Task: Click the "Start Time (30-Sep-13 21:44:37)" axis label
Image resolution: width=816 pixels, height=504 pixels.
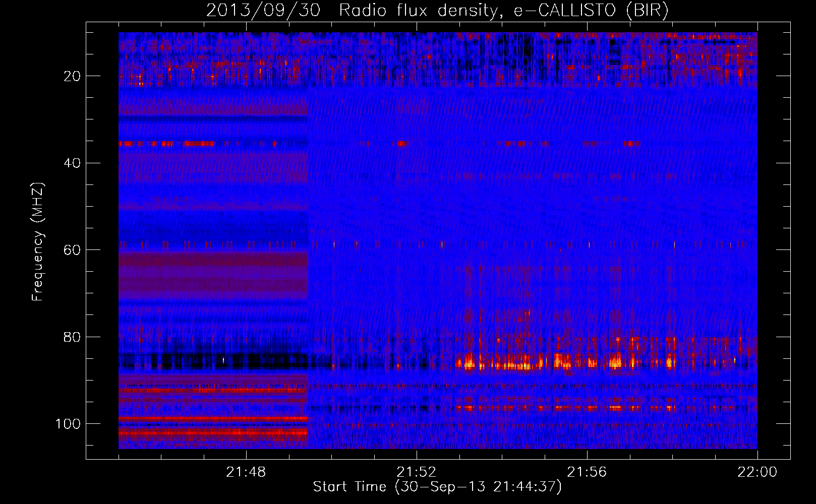Action: click(437, 487)
